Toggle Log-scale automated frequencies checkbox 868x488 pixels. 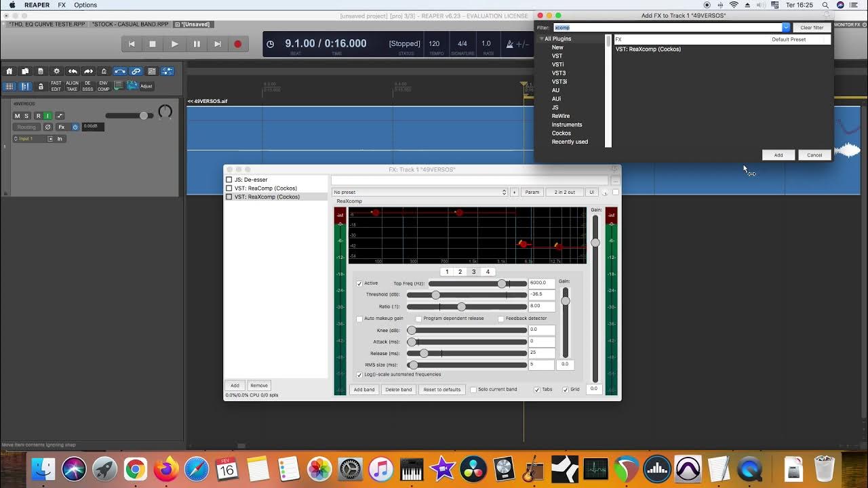359,374
